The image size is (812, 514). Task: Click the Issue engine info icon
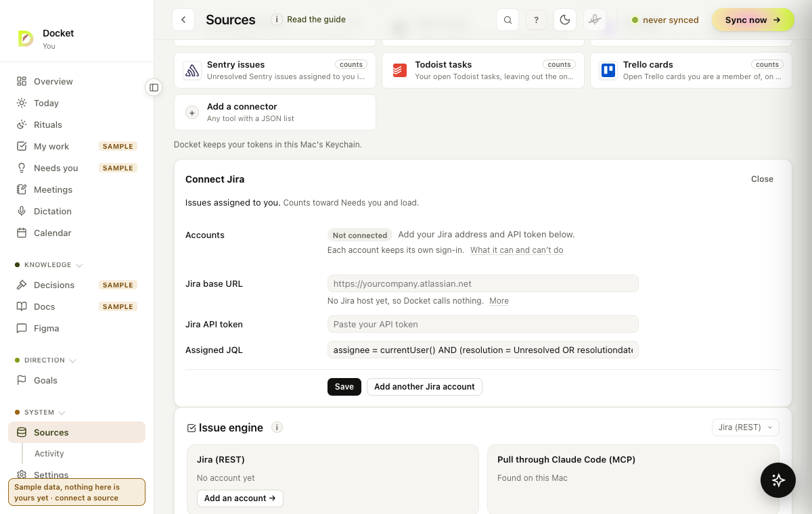point(277,427)
